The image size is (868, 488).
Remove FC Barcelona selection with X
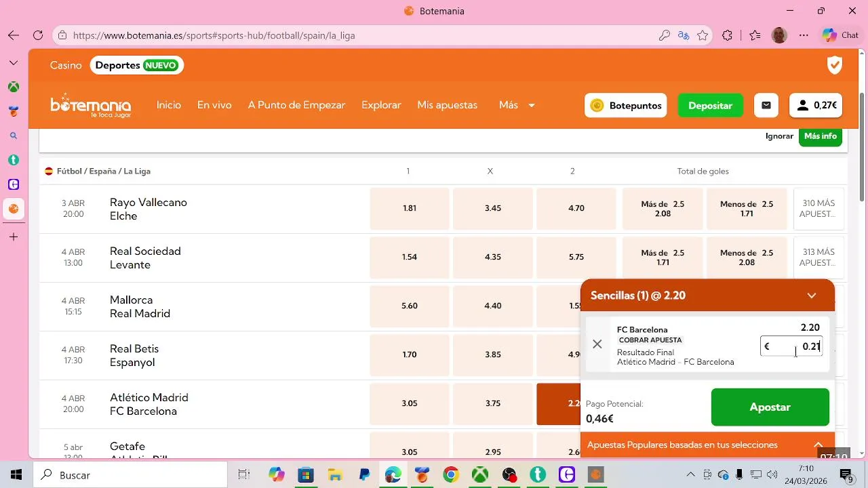click(597, 344)
